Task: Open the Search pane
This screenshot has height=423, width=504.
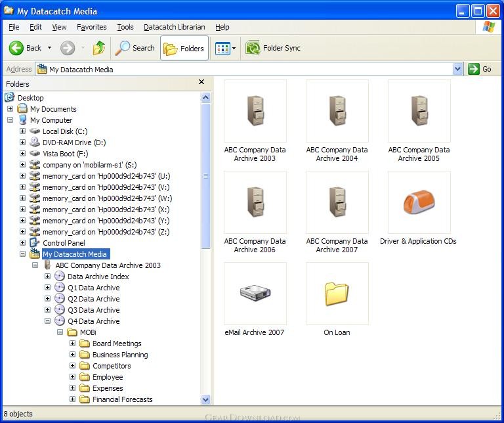Action: 135,48
